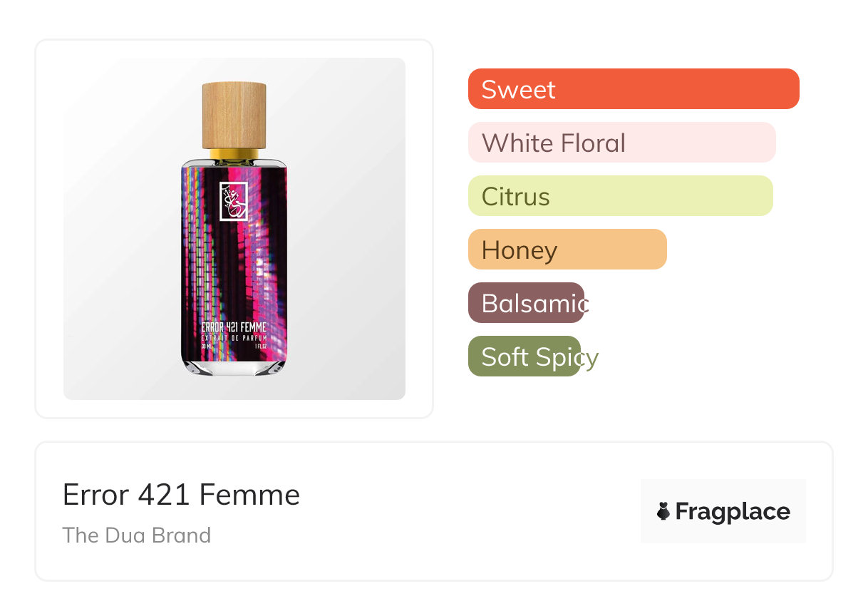Click the clear glass base of the bottle

[234, 366]
